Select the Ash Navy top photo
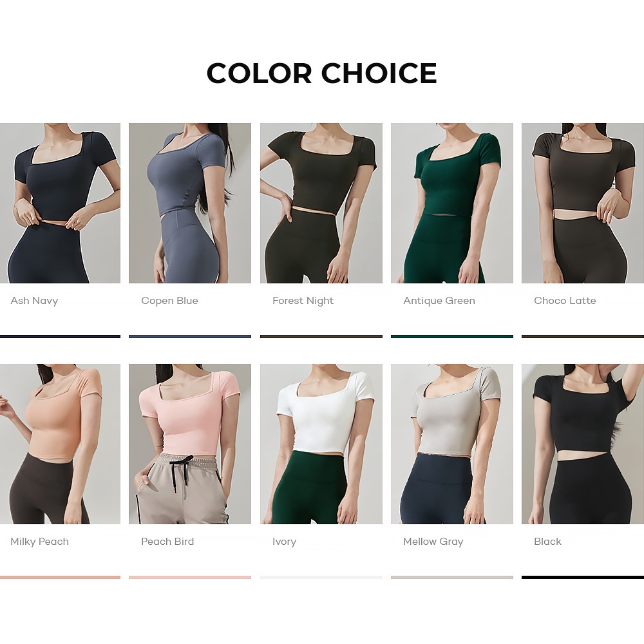Viewport: 644px width, 644px height. [60, 203]
